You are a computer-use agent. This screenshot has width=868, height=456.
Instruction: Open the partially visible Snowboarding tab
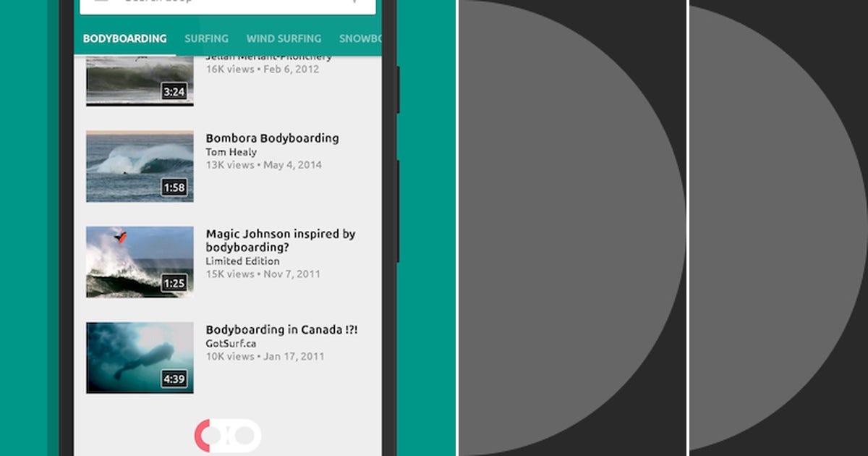pyautogui.click(x=359, y=39)
